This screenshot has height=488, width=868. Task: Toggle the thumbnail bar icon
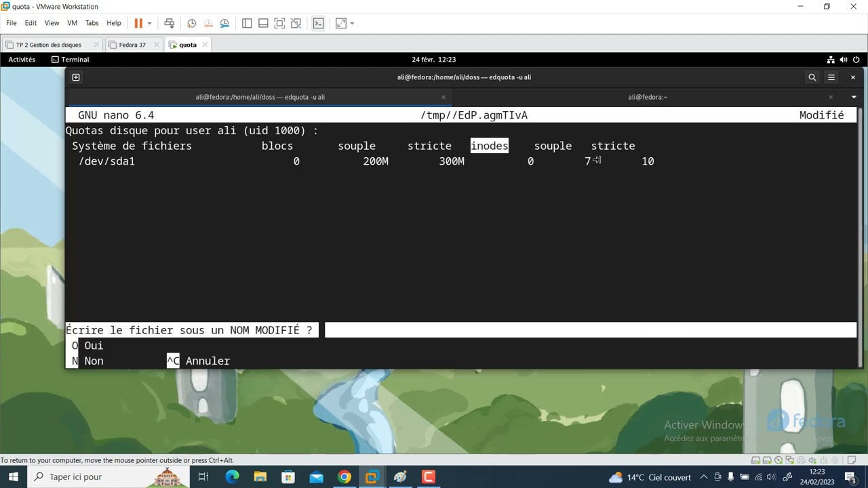pos(263,23)
